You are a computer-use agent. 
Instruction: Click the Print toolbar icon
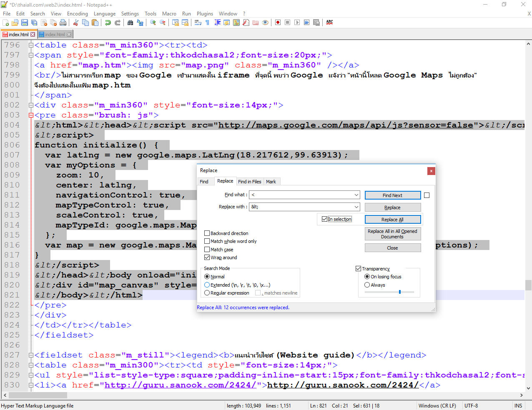point(63,22)
